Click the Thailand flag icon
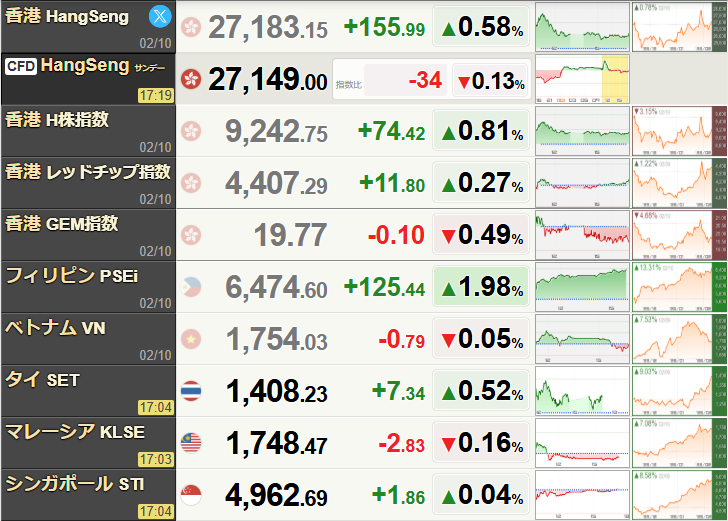This screenshot has width=728, height=521. 191,391
